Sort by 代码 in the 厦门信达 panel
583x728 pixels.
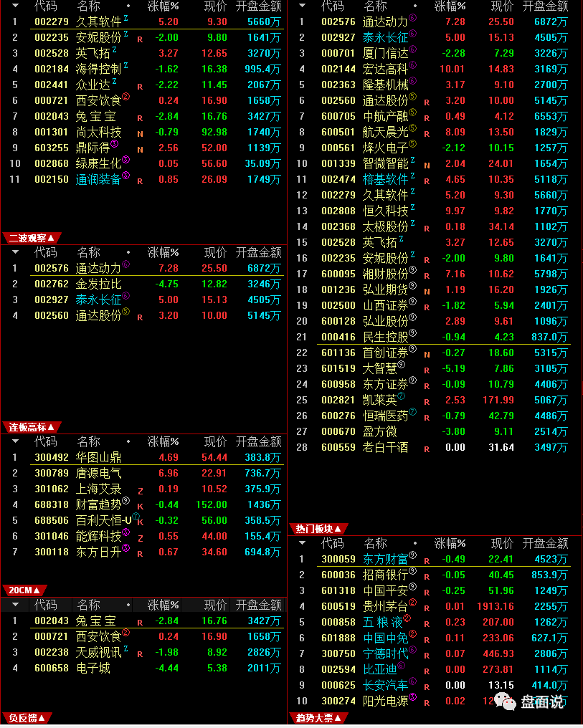click(x=333, y=6)
